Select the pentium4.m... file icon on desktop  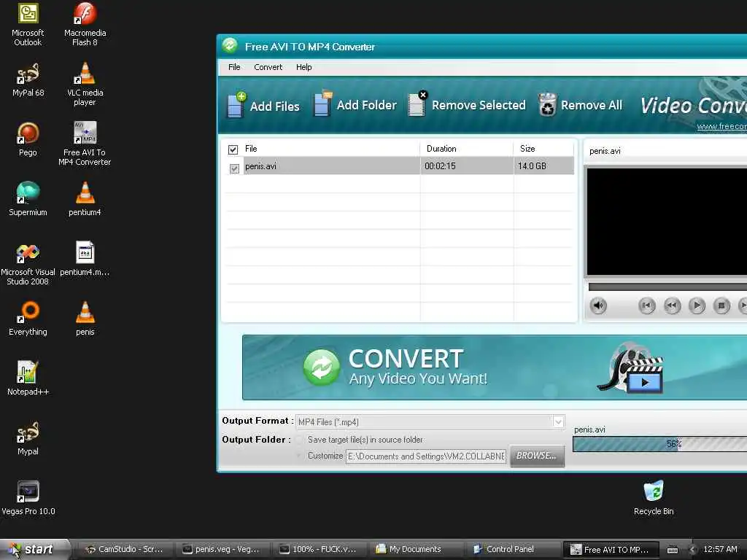(x=85, y=259)
